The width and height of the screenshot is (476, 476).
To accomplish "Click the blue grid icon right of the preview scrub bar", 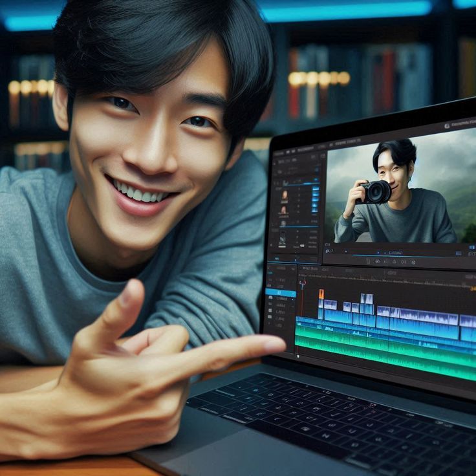I will tap(459, 253).
